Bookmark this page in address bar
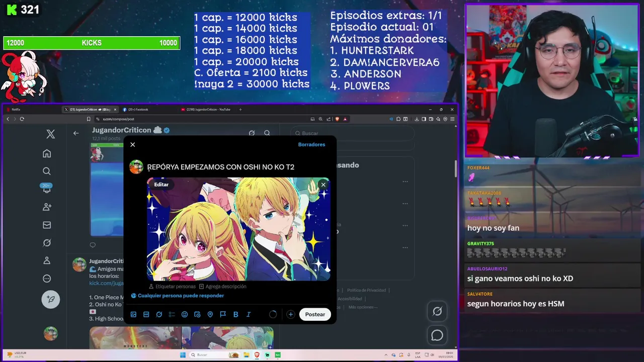 89,119
